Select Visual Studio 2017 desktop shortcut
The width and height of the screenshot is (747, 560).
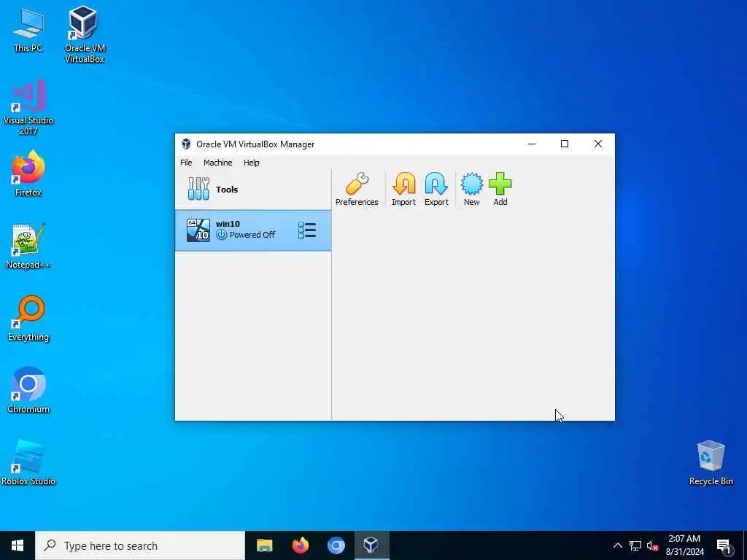[28, 107]
